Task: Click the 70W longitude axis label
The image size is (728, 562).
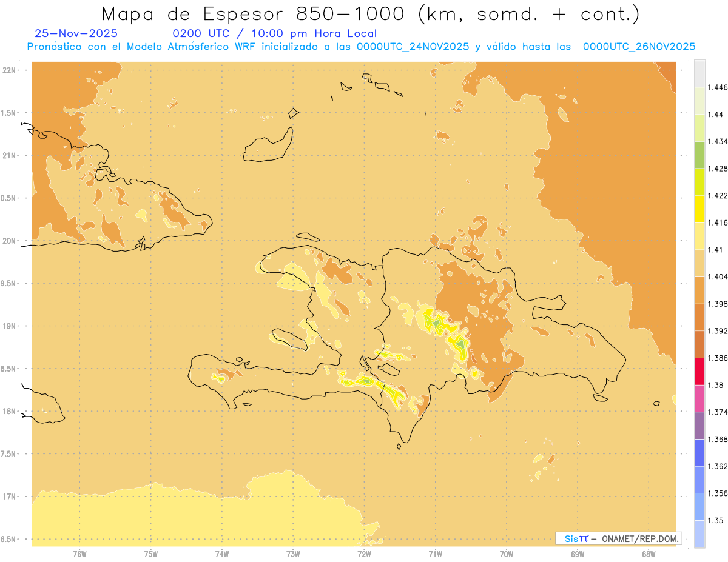Action: coord(507,554)
